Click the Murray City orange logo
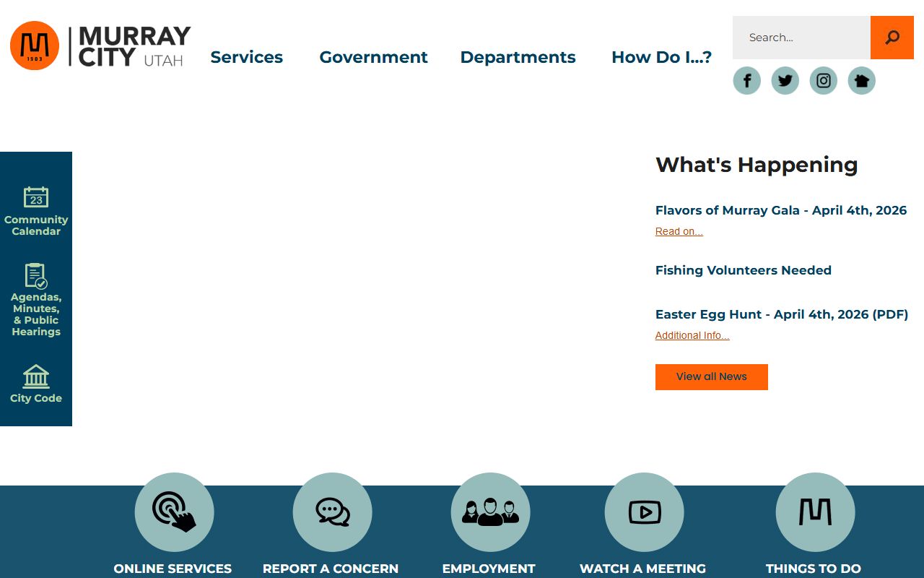This screenshot has width=924, height=578. pos(35,46)
